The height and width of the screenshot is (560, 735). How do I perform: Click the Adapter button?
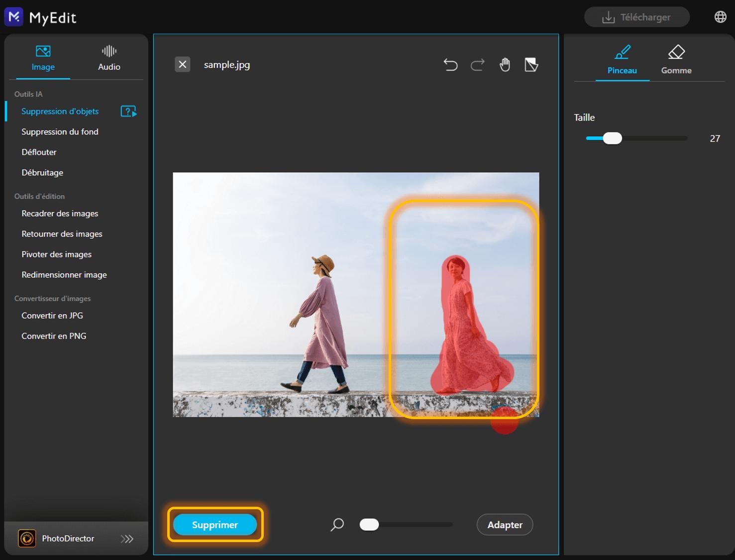pos(504,524)
